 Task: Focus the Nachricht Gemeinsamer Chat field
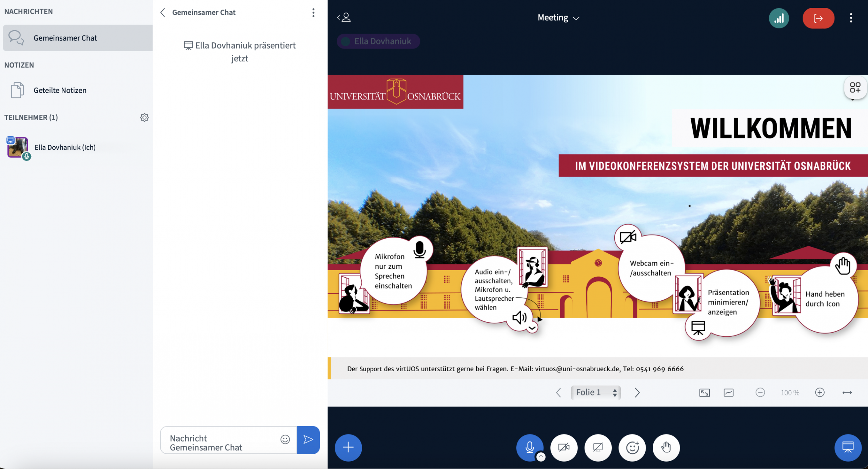click(224, 443)
